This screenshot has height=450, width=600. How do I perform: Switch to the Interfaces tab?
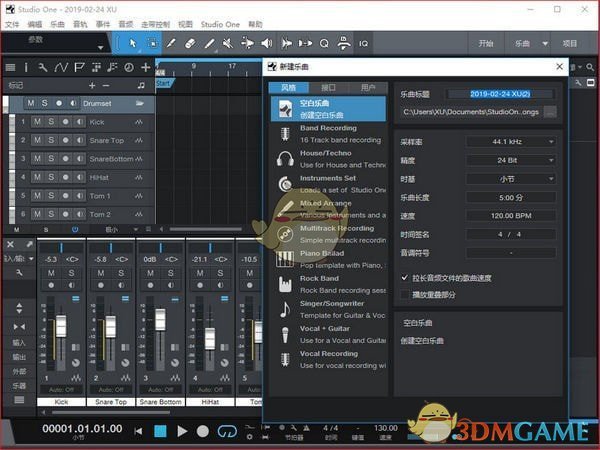(x=328, y=88)
